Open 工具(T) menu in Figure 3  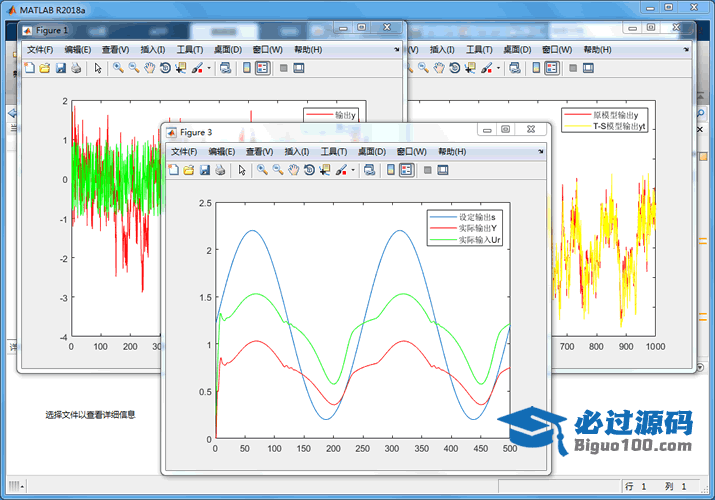[x=334, y=151]
